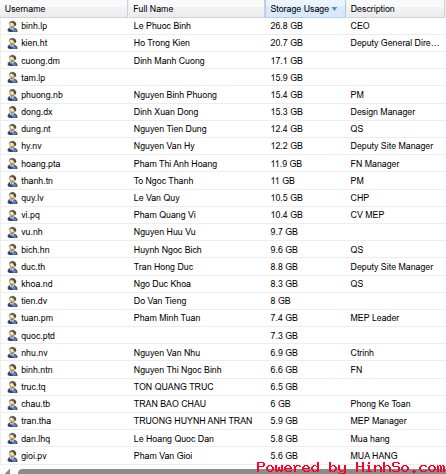Click the user icon for tam.lp
446x474 pixels.
12,78
